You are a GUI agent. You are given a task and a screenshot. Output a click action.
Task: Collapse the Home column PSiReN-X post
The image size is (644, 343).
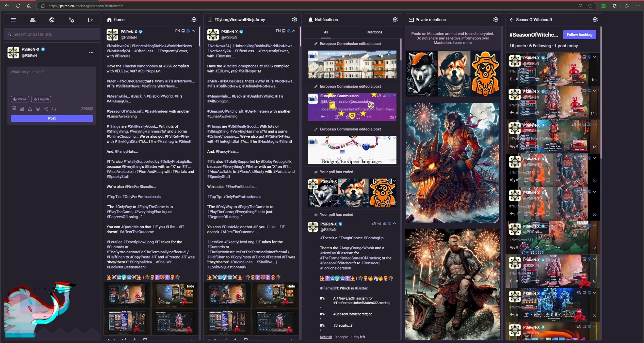[x=193, y=31]
